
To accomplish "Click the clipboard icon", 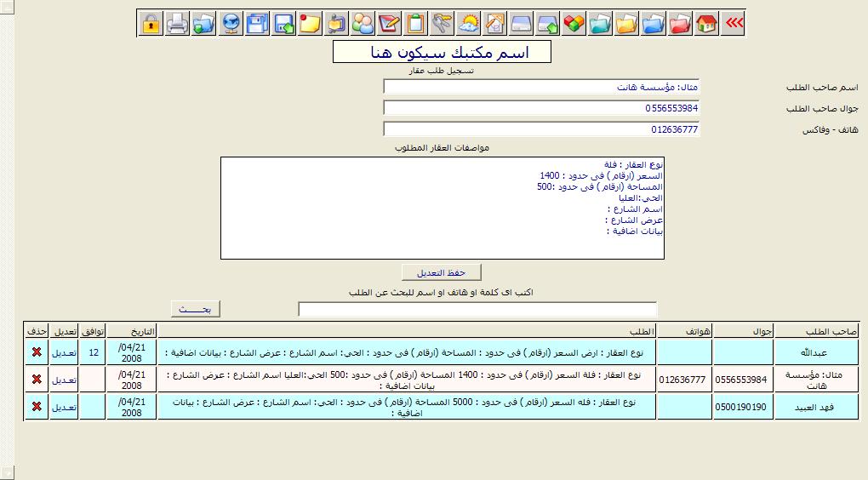I will (x=416, y=23).
